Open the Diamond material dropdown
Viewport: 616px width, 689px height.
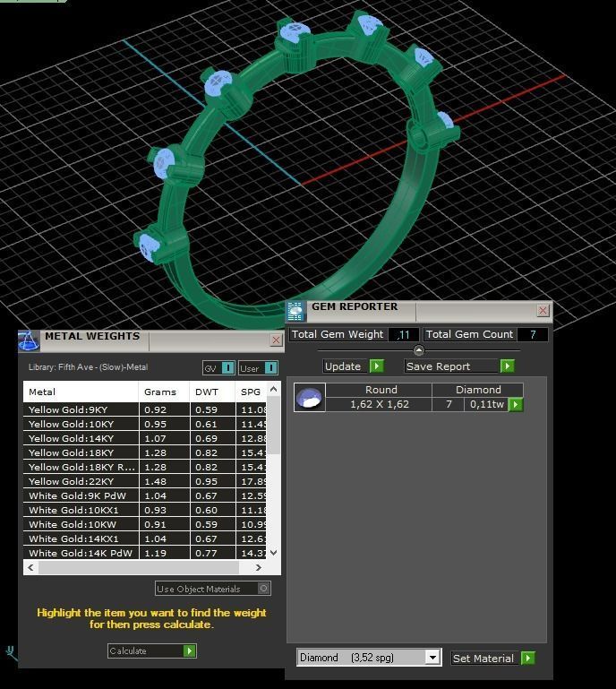pos(433,658)
